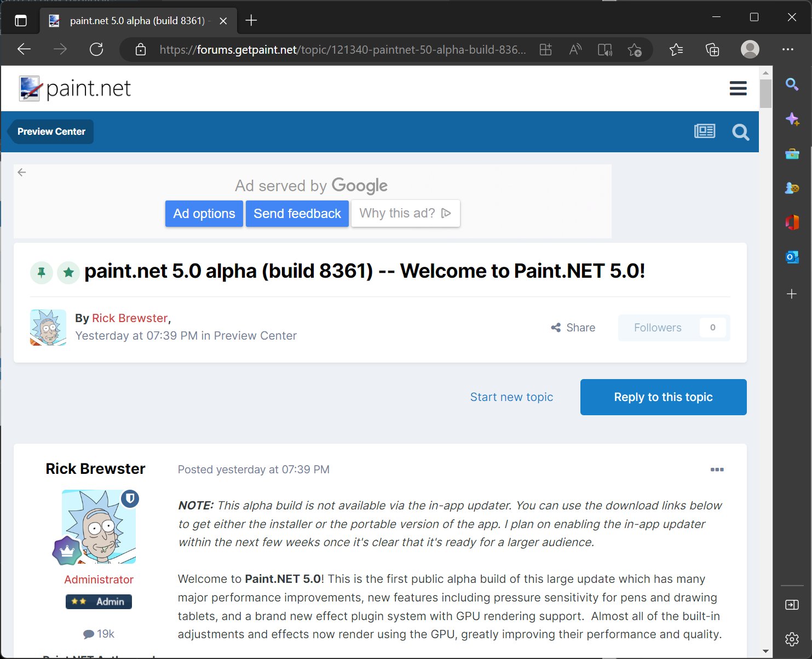The width and height of the screenshot is (812, 659).
Task: Activate Read aloud icon
Action: (x=575, y=50)
